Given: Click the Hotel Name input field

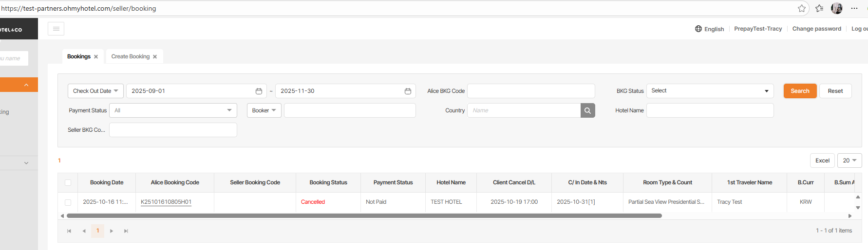Looking at the screenshot, I should tap(710, 110).
